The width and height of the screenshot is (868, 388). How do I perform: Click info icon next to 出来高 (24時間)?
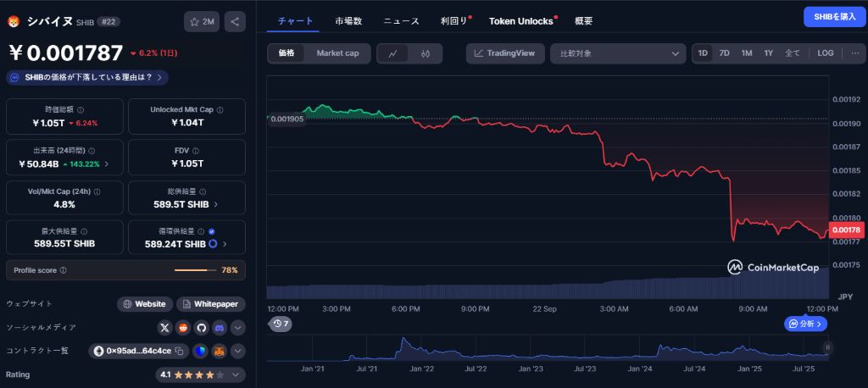click(92, 151)
